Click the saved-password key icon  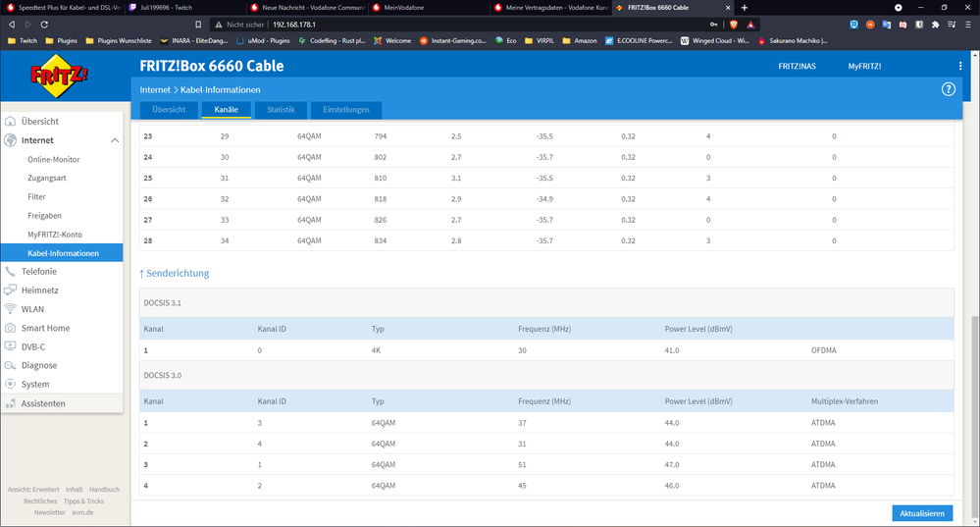coord(714,25)
